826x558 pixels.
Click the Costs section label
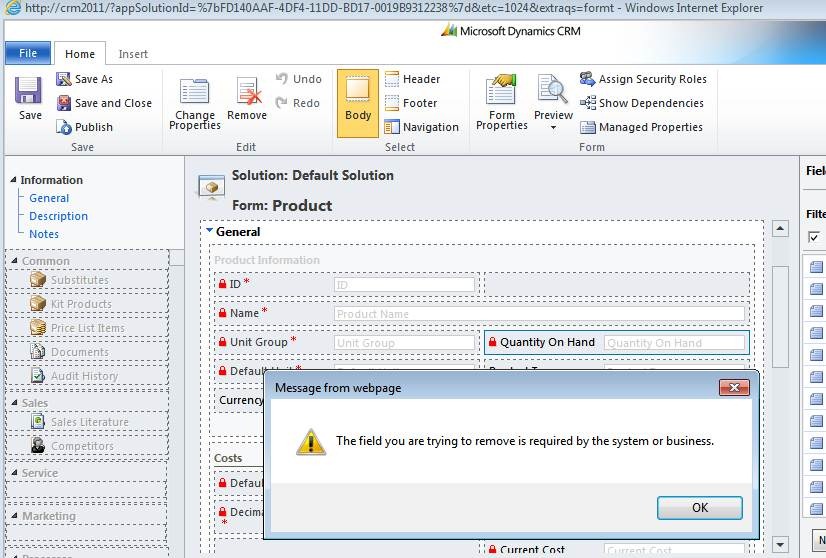click(228, 458)
